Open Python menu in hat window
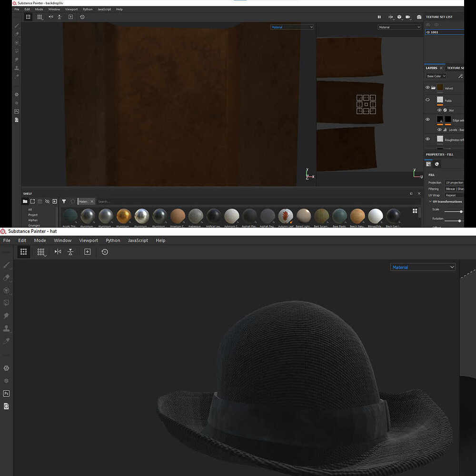The height and width of the screenshot is (476, 476). (113, 240)
